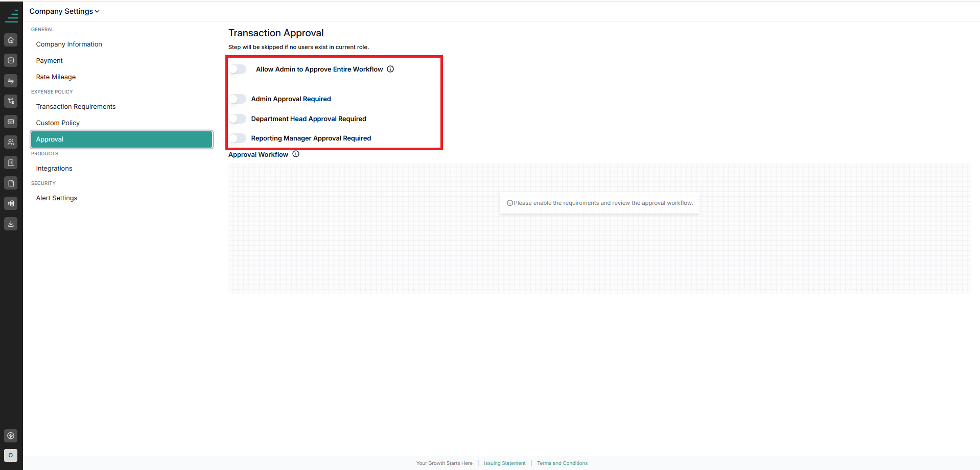This screenshot has width=980, height=470.
Task: Click the 'Step will be skipped' note
Action: (x=298, y=47)
